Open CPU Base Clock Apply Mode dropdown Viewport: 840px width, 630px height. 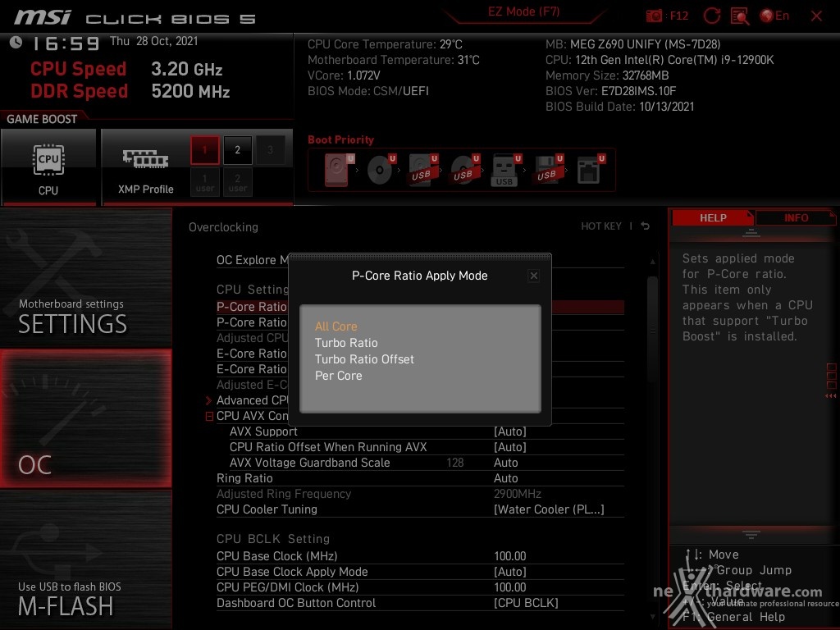[510, 572]
